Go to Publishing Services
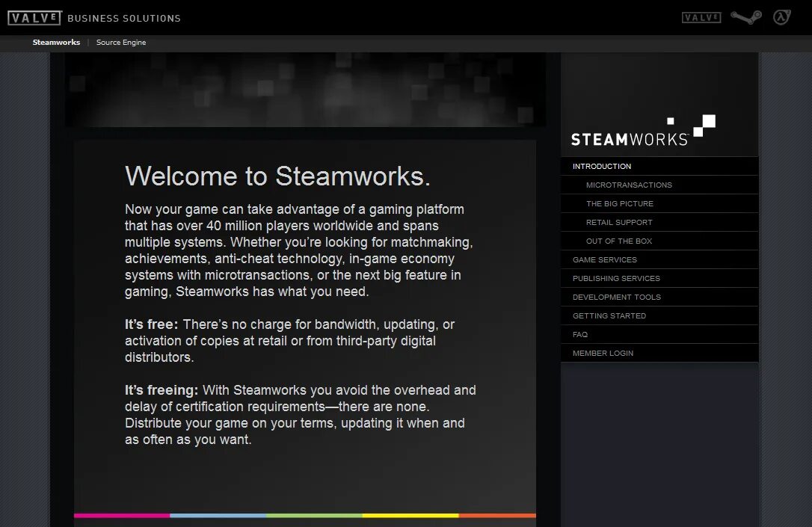Viewport: 812px width, 527px height. click(x=659, y=278)
